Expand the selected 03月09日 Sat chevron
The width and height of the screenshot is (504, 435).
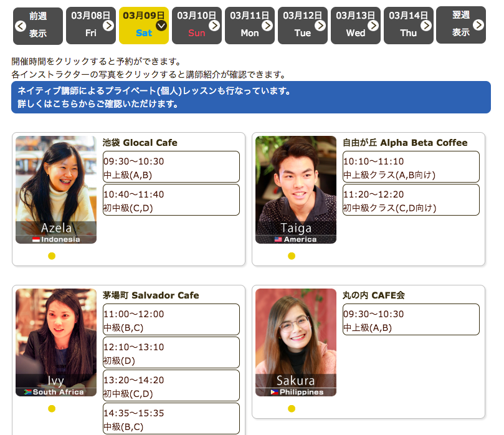[161, 26]
